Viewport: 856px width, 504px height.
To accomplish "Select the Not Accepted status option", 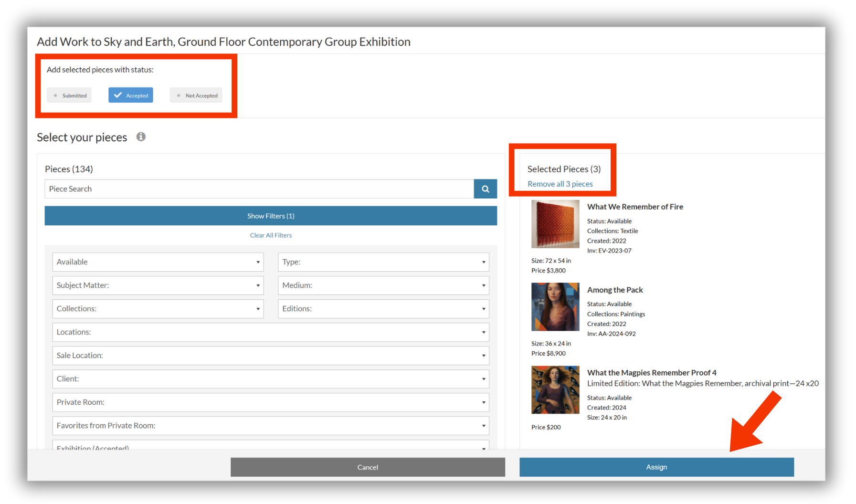I will 196,95.
